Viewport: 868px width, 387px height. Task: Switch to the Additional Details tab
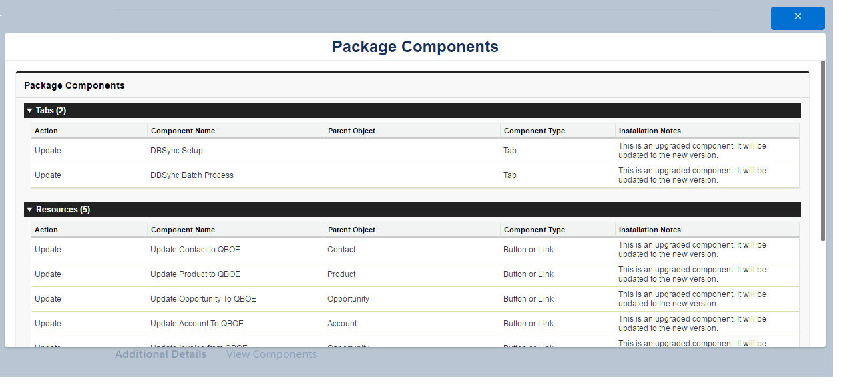point(160,354)
